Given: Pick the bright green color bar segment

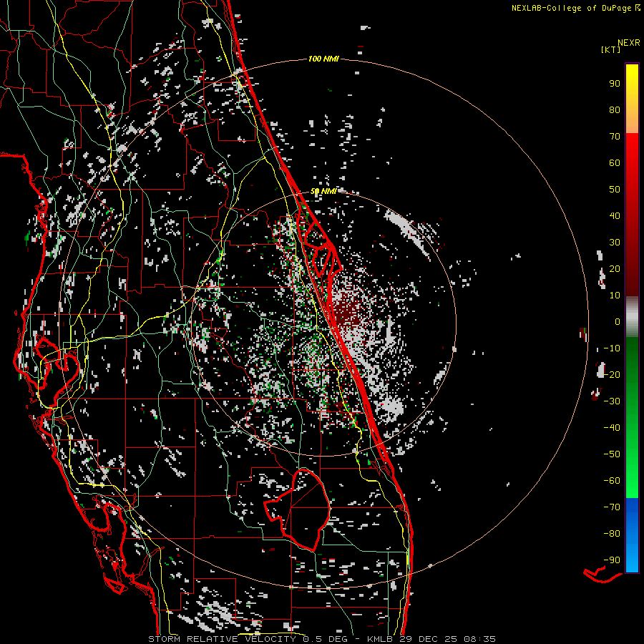Looking at the screenshot, I should [632, 458].
